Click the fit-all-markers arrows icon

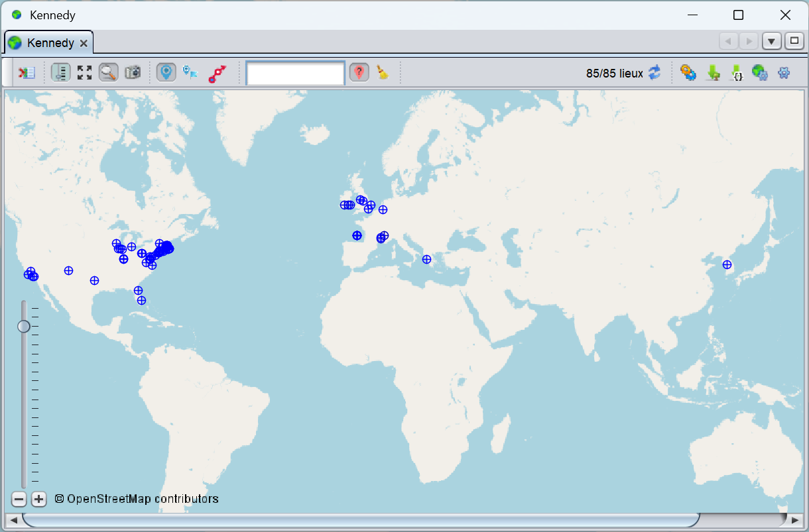(x=84, y=73)
